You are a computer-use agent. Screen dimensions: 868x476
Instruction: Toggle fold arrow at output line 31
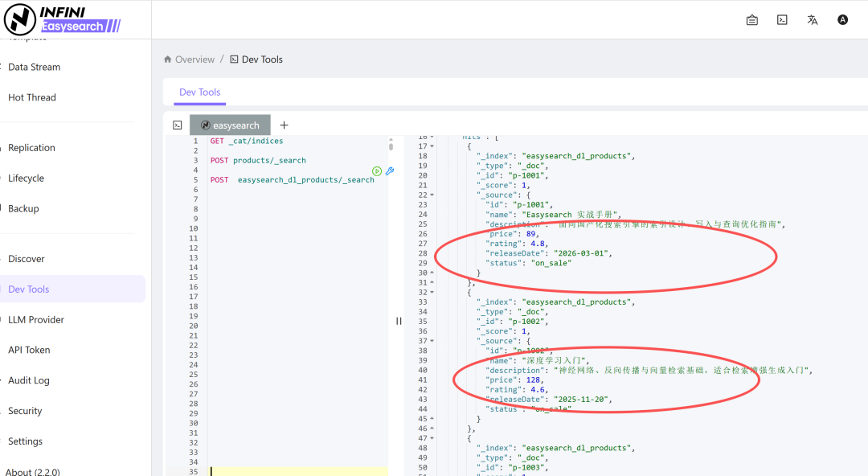pos(432,282)
